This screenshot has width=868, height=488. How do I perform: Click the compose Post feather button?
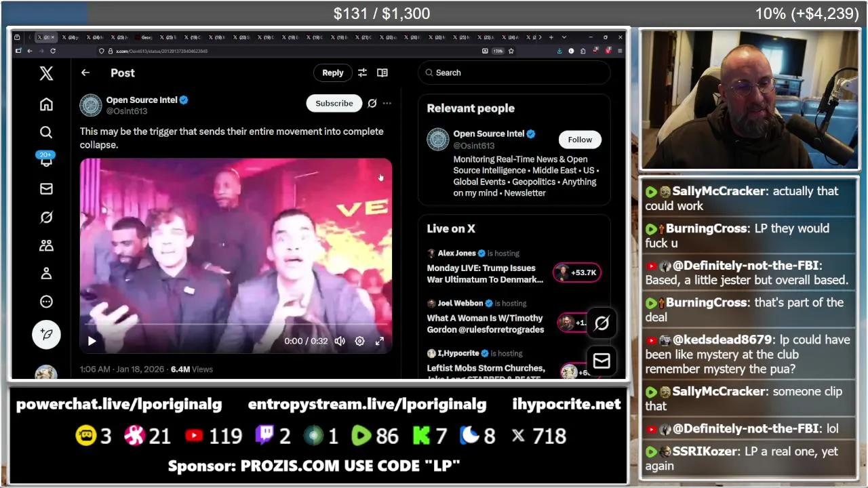click(46, 334)
